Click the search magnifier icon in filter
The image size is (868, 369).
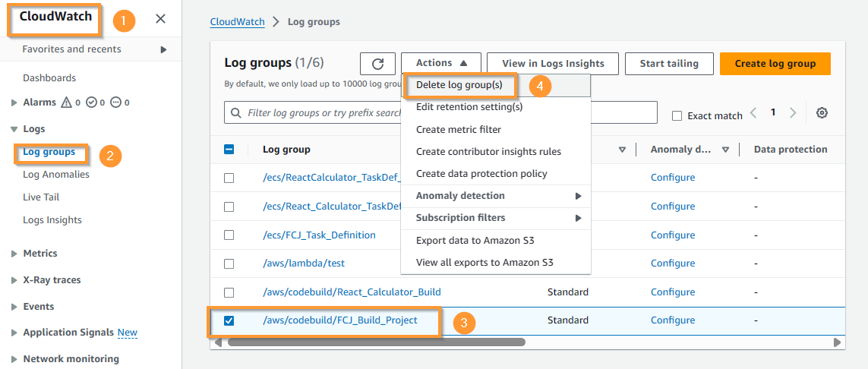[x=236, y=113]
